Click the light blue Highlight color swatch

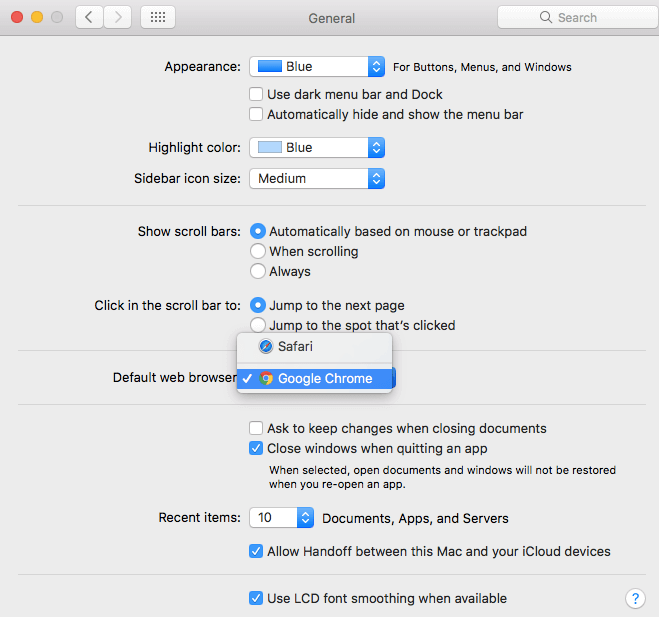pyautogui.click(x=269, y=148)
